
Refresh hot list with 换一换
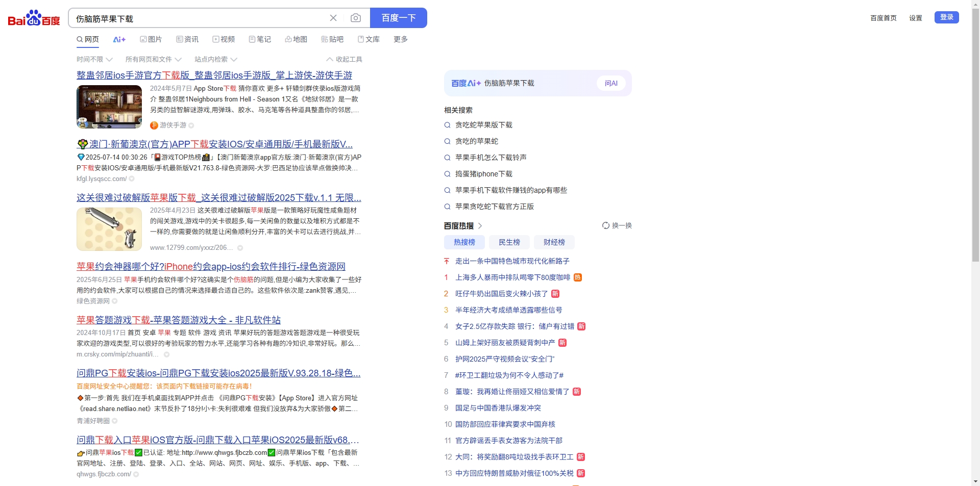pyautogui.click(x=617, y=225)
